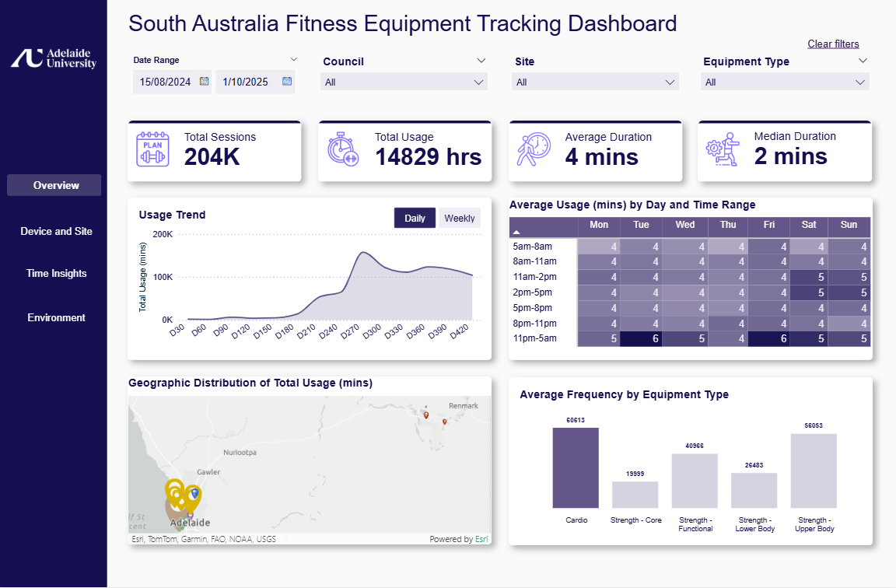Screen dimensions: 896x588
Task: Click the heatmap sort arrow header
Action: [x=516, y=231]
